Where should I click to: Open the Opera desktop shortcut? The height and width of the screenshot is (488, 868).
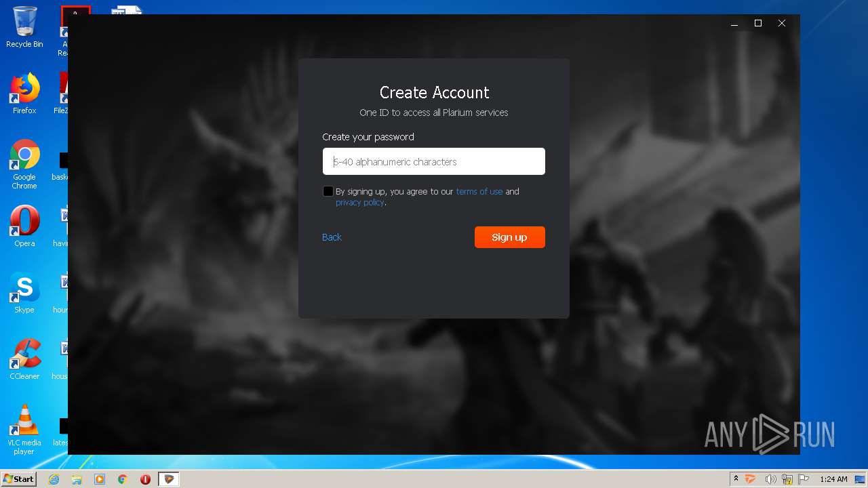pyautogui.click(x=24, y=226)
